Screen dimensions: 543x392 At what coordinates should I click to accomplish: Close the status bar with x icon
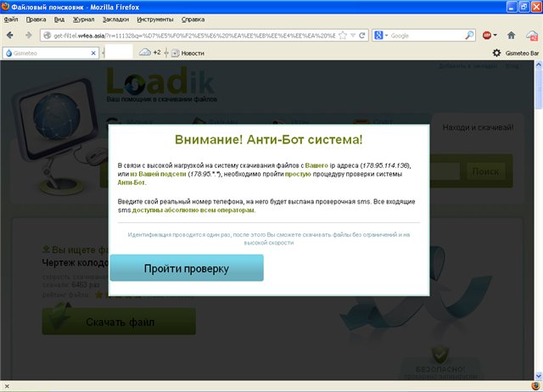coord(8,386)
